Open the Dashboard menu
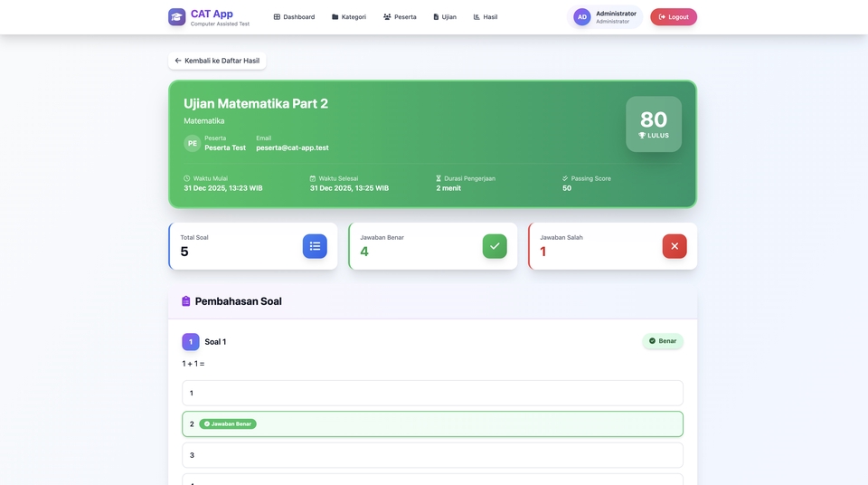Viewport: 868px width, 485px height. (294, 17)
